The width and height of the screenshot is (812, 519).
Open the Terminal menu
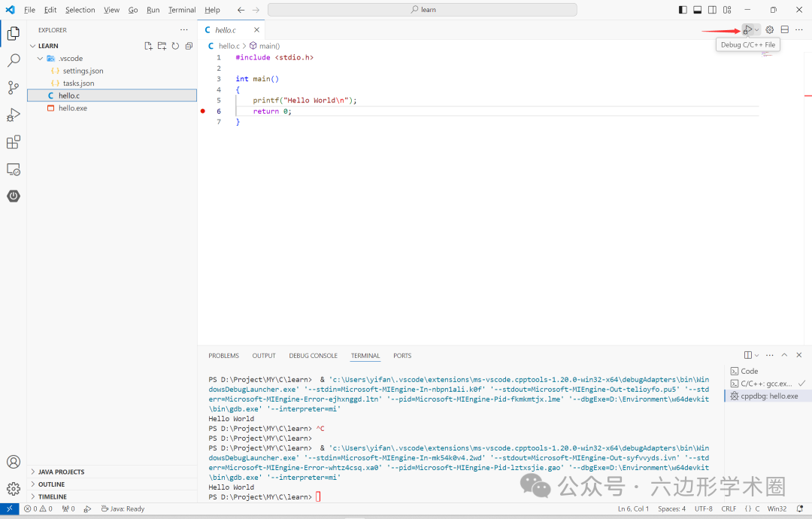181,10
